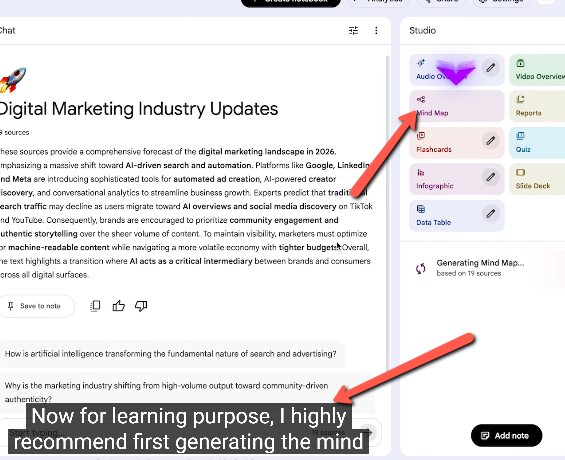Click the Mind Map share-nodes icon
Screen dimensions: 565x460
(x=421, y=99)
